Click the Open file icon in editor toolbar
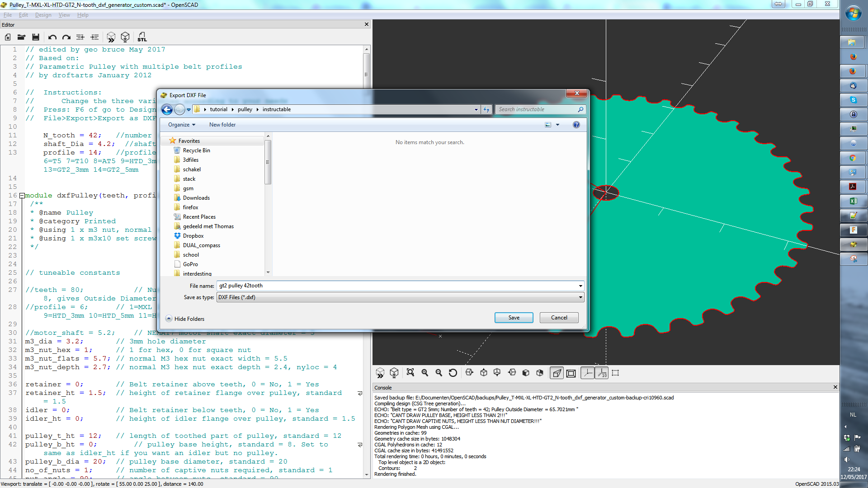This screenshot has width=868, height=488. (21, 37)
